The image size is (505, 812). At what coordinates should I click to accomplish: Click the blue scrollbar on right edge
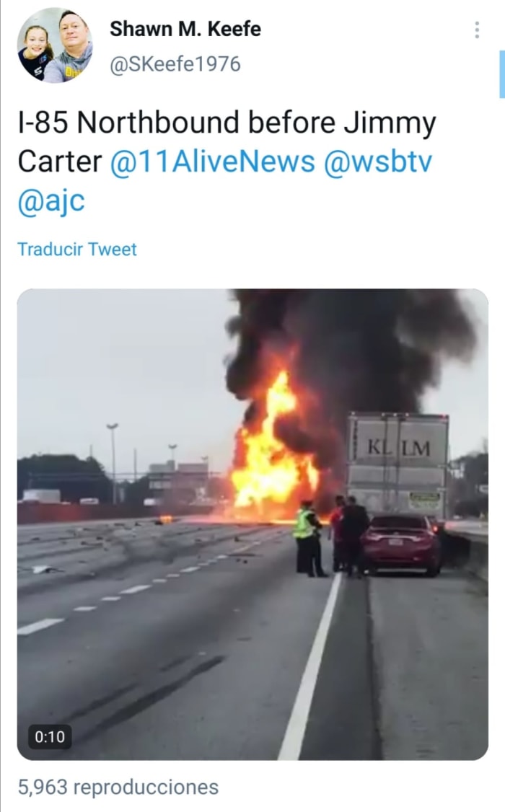[502, 74]
